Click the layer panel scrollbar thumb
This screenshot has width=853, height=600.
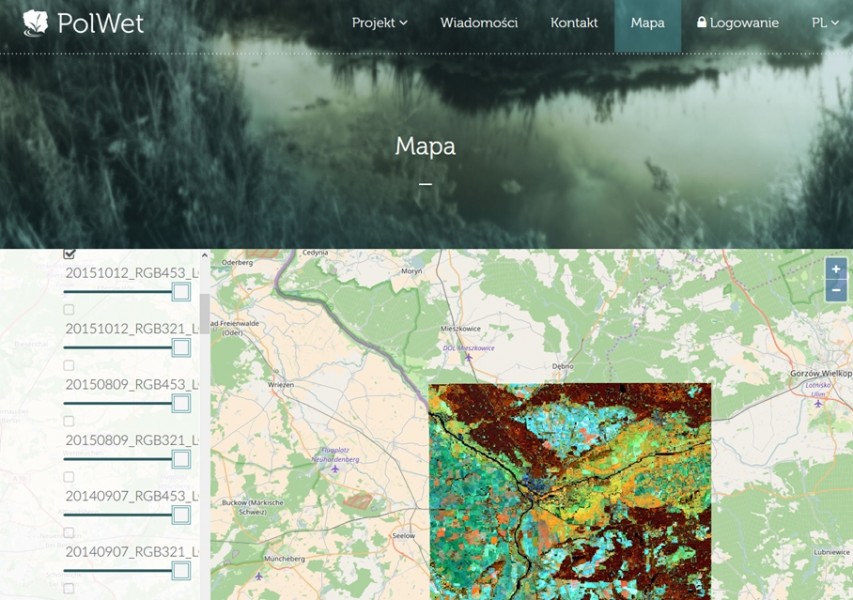coord(205,314)
